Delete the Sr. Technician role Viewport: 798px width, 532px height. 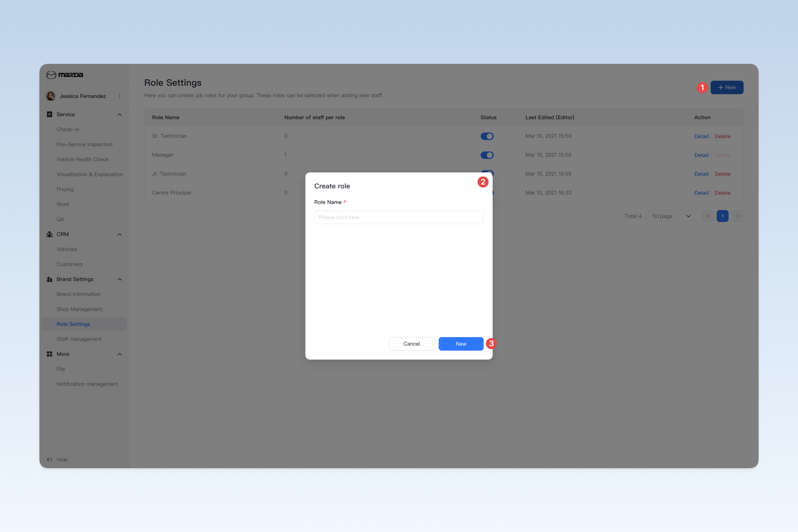(722, 136)
